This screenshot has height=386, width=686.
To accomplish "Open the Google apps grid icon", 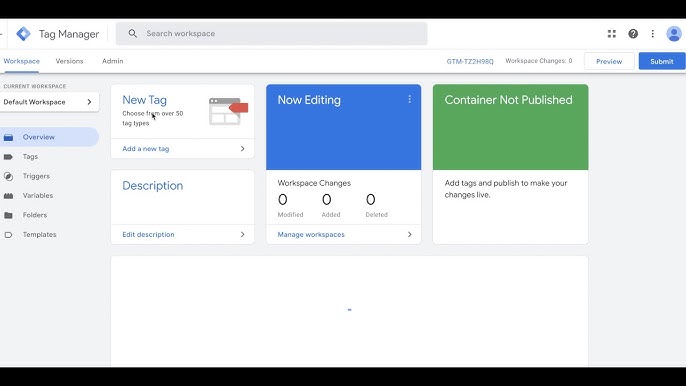I will pyautogui.click(x=612, y=34).
